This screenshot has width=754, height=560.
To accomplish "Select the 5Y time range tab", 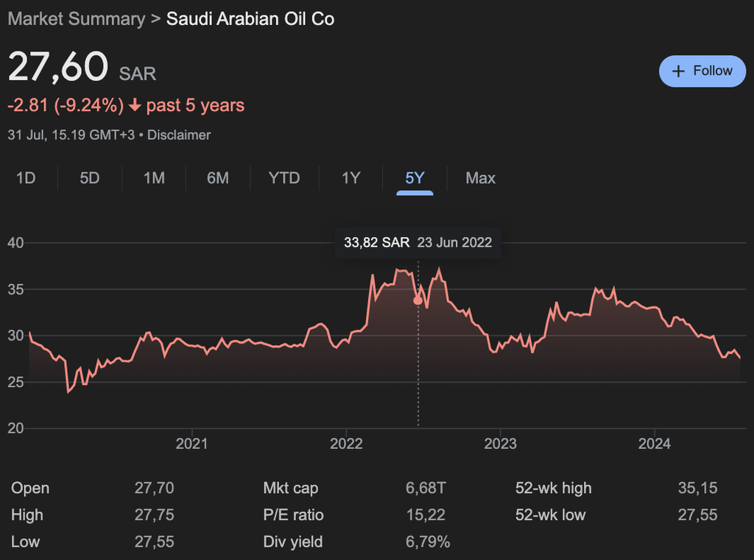I will pyautogui.click(x=415, y=178).
